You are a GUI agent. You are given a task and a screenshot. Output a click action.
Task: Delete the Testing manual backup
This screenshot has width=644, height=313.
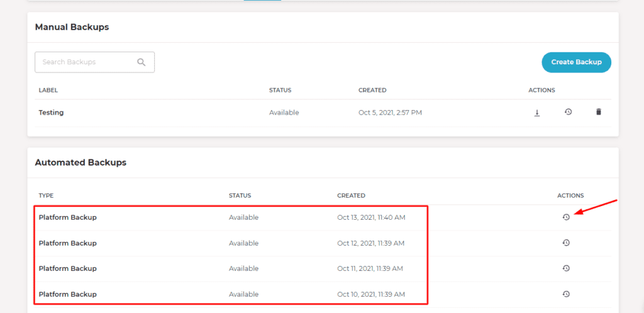click(x=598, y=112)
